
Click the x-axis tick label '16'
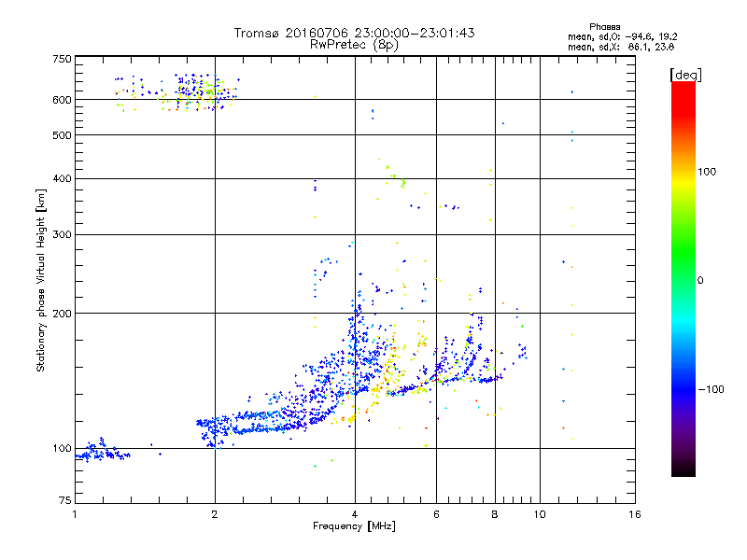[x=635, y=514]
